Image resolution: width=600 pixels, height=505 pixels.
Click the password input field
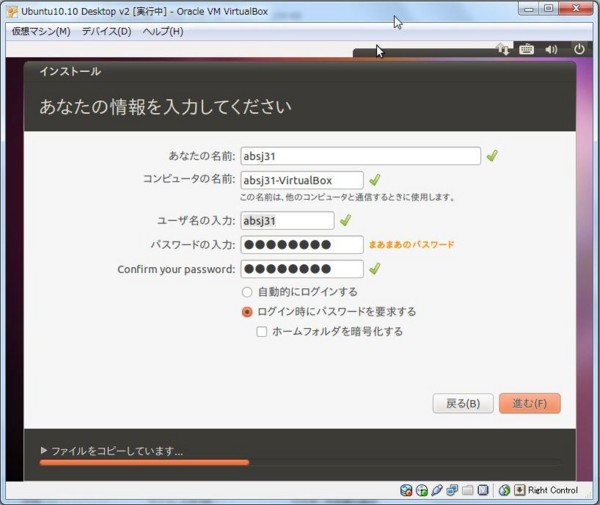(x=302, y=245)
